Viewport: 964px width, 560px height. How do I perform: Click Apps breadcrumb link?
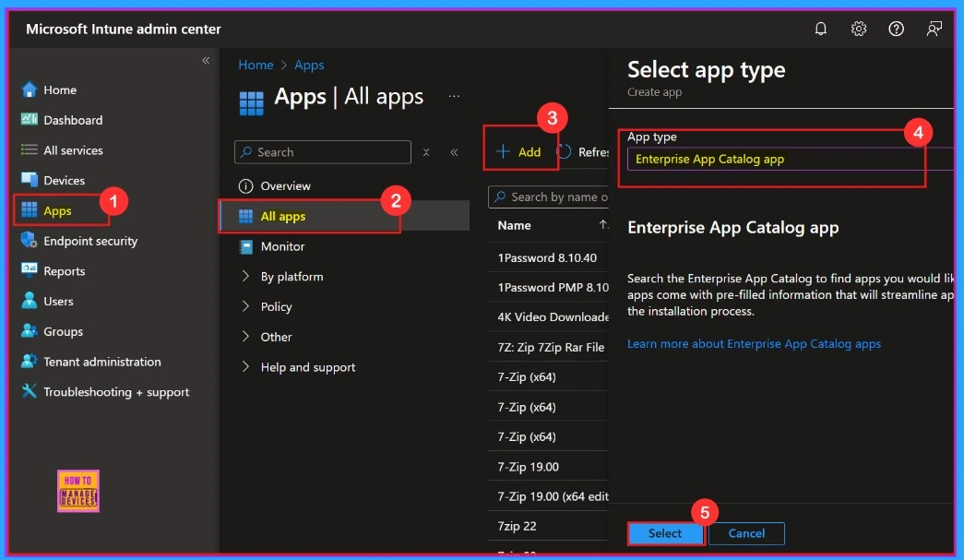click(x=309, y=65)
